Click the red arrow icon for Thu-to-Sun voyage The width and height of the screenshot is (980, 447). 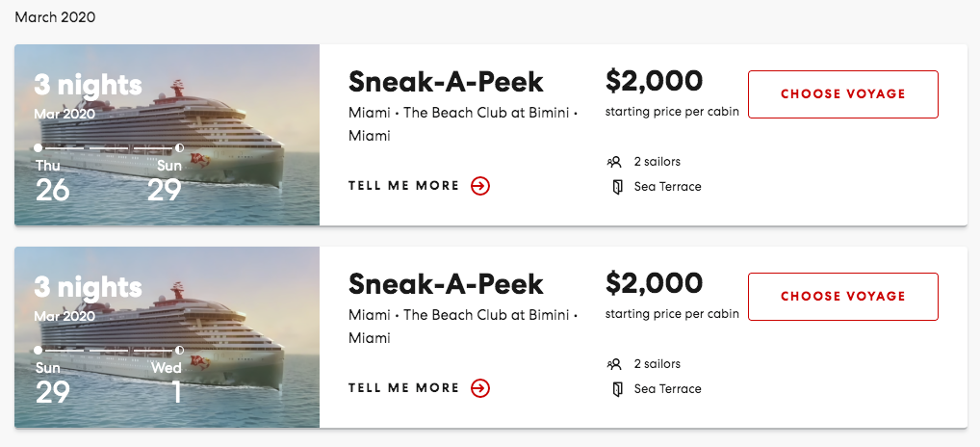click(480, 186)
